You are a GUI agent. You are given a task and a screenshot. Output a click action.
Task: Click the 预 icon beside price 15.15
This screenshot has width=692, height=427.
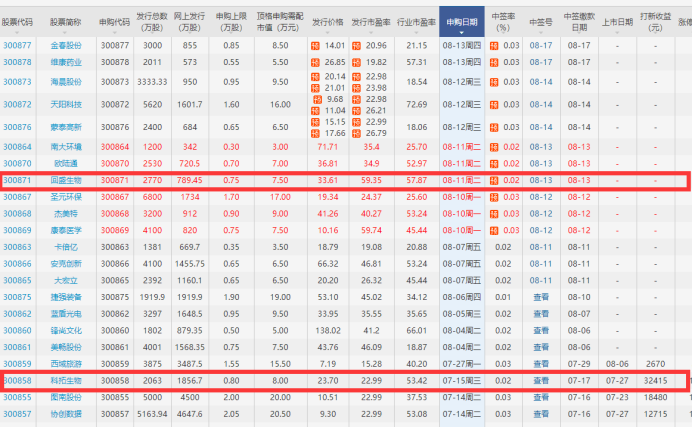(315, 122)
